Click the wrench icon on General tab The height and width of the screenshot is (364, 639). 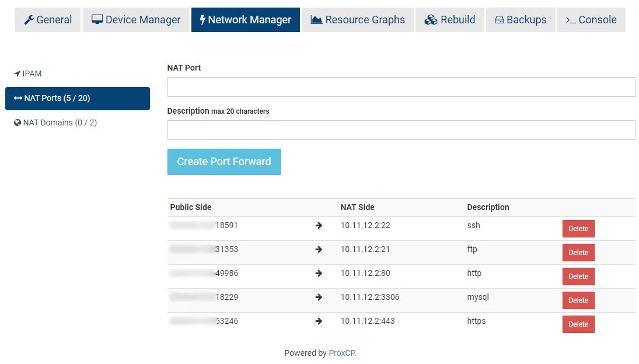29,20
